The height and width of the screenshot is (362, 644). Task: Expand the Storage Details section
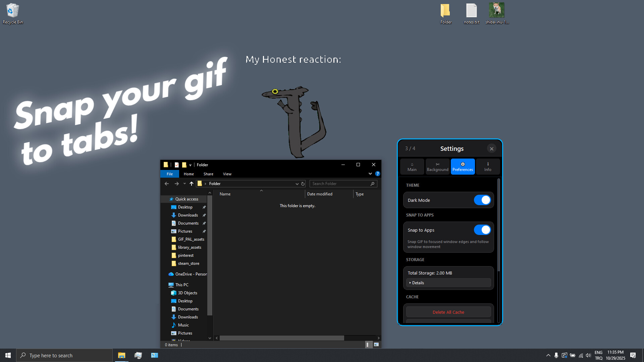[x=417, y=283]
